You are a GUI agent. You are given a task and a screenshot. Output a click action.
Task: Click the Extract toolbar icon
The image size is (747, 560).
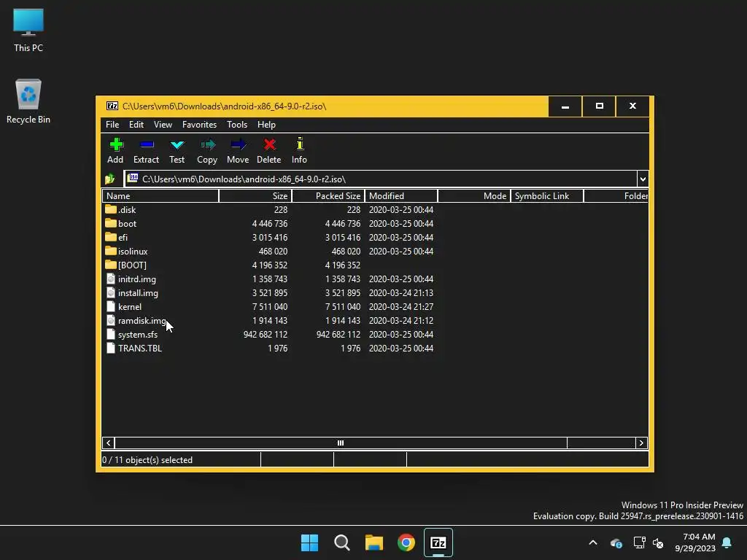(146, 144)
